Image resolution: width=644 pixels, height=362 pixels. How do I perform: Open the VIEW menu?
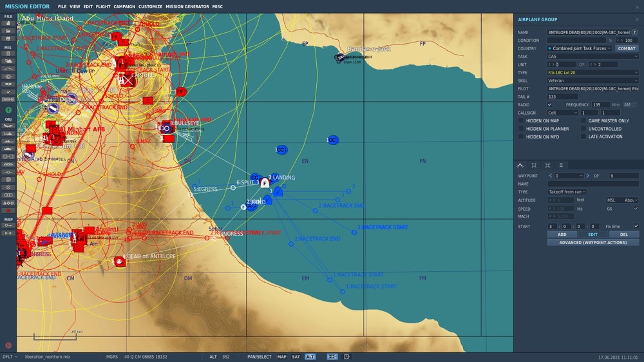click(x=75, y=6)
